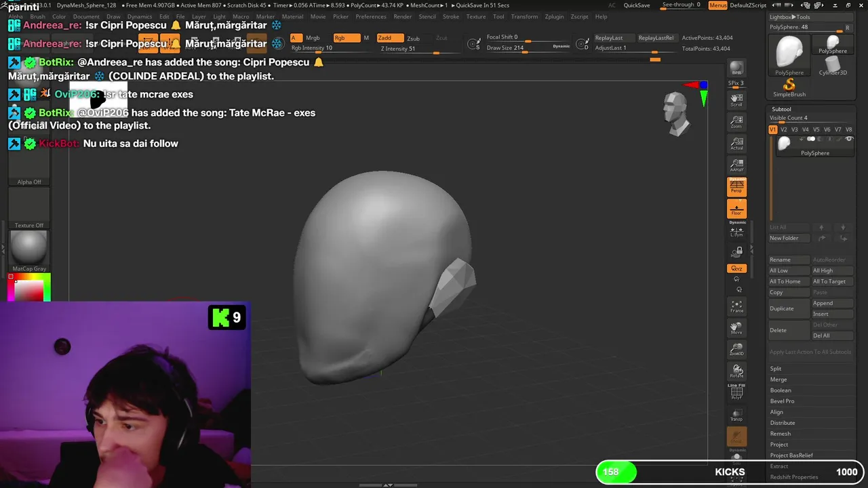This screenshot has width=868, height=488.
Task: Toggle Persp perspective view
Action: pos(736,186)
